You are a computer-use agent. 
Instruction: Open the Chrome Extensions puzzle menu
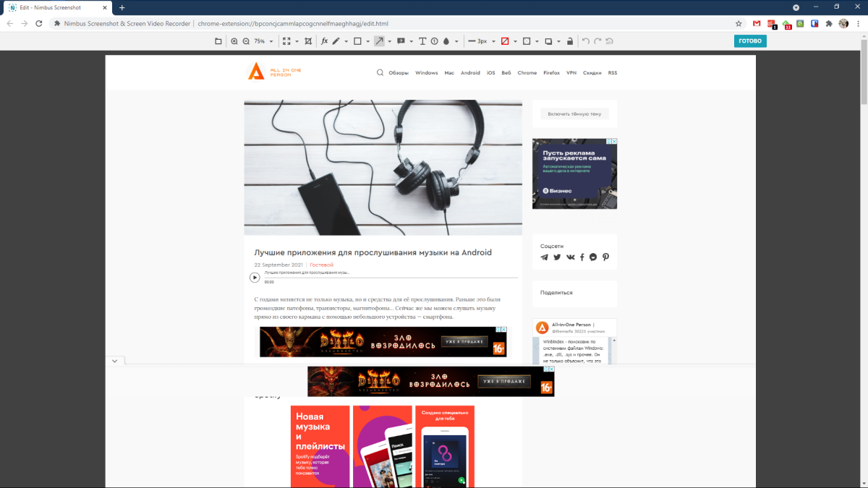(x=829, y=23)
